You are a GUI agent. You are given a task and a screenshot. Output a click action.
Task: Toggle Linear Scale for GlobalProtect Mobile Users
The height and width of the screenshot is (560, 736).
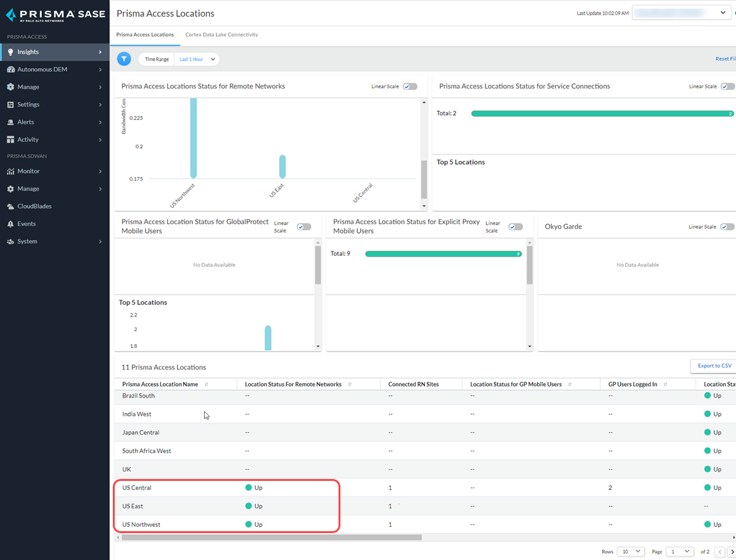(304, 227)
